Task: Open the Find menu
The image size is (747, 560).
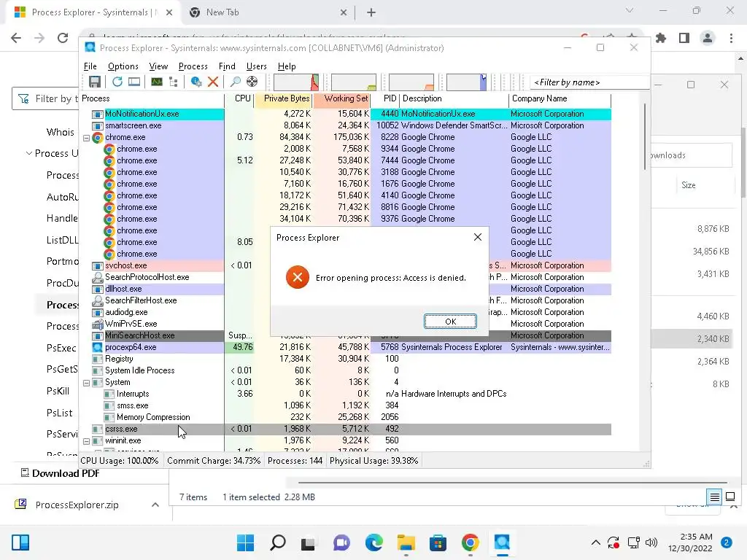Action: tap(227, 66)
